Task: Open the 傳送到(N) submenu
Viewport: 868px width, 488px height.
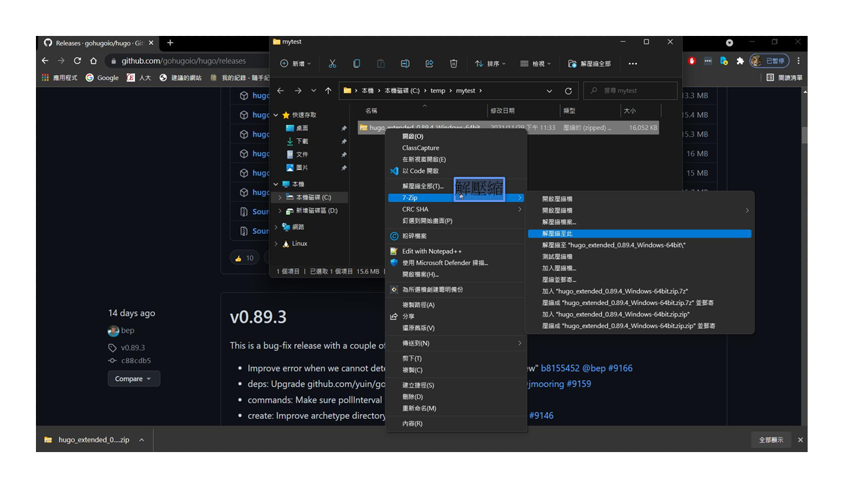Action: coord(456,343)
